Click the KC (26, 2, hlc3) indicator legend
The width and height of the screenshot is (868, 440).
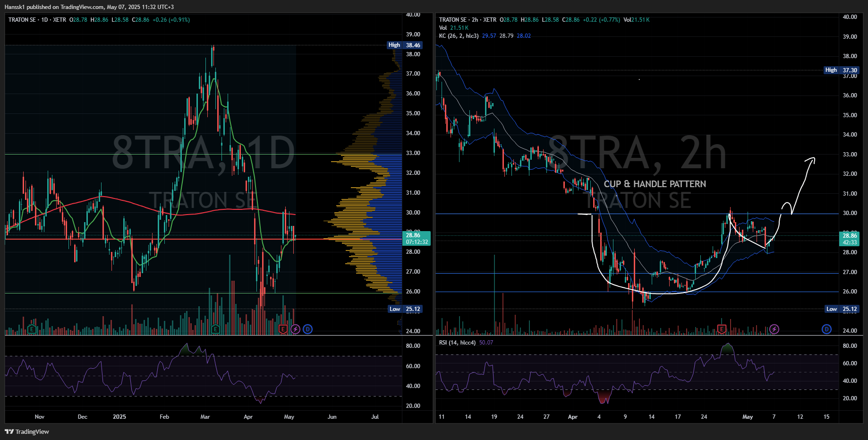point(459,36)
